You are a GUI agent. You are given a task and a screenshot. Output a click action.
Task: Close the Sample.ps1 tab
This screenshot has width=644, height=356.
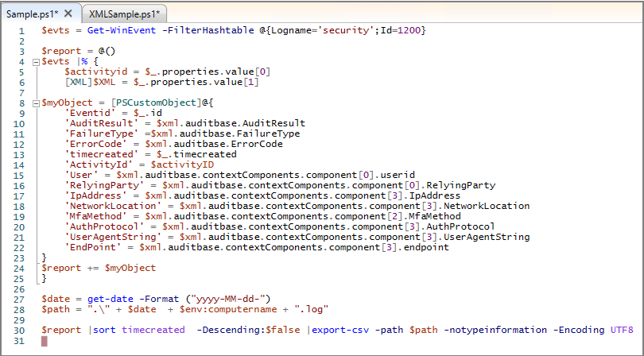click(68, 14)
